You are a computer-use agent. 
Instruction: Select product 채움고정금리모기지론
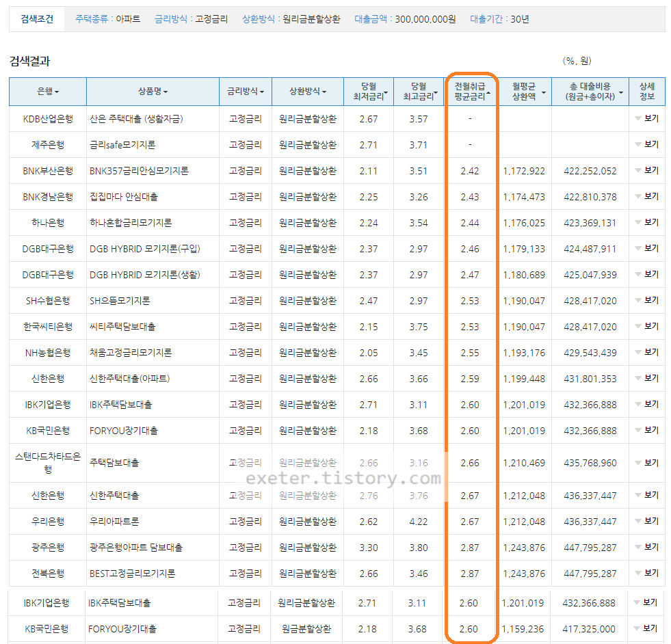tap(131, 353)
